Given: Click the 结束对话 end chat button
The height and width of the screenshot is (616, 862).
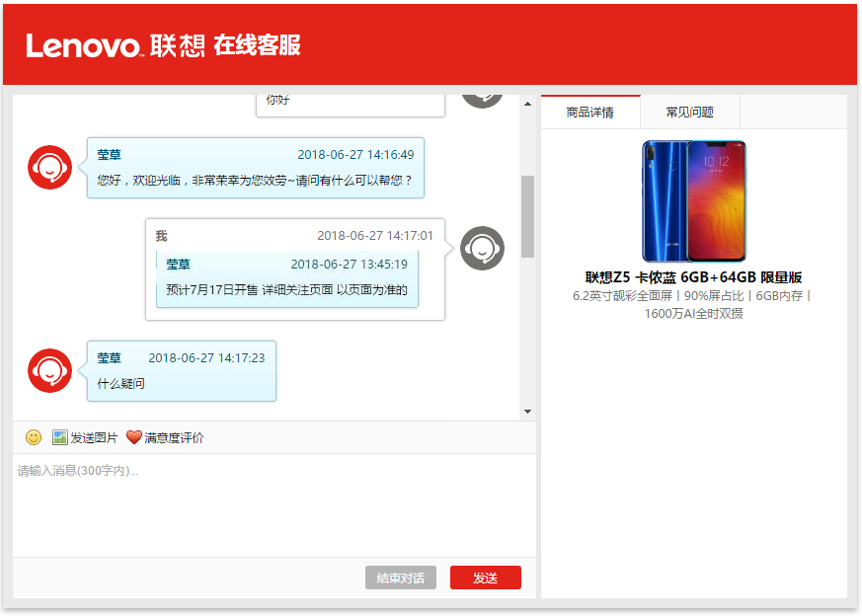Looking at the screenshot, I should 401,577.
